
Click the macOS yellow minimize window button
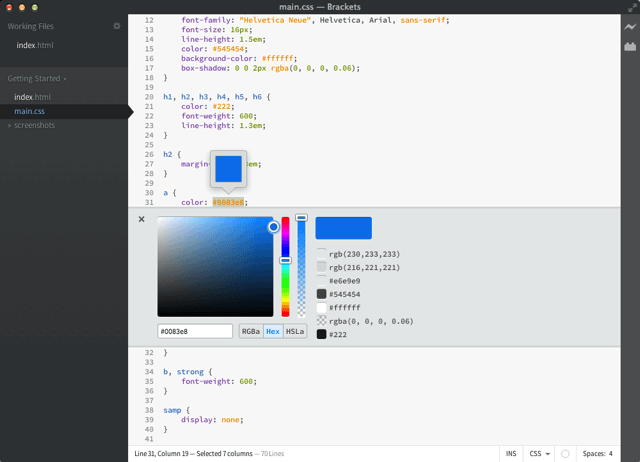click(x=22, y=7)
